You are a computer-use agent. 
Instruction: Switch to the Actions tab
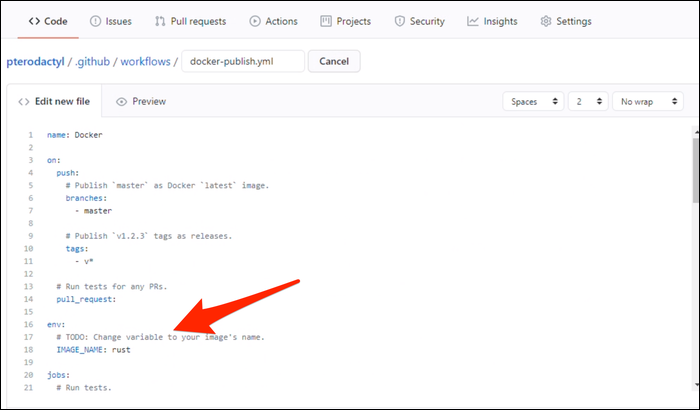tap(273, 21)
